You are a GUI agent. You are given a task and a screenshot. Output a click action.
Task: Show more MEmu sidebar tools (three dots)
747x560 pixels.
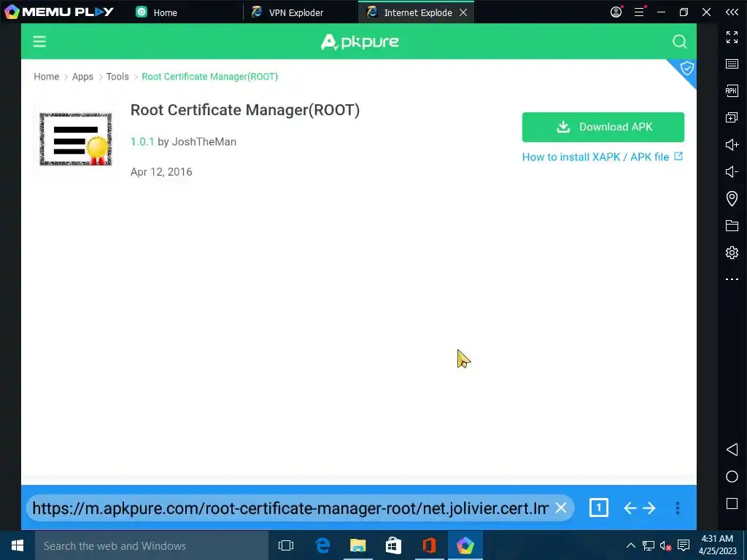tap(732, 279)
